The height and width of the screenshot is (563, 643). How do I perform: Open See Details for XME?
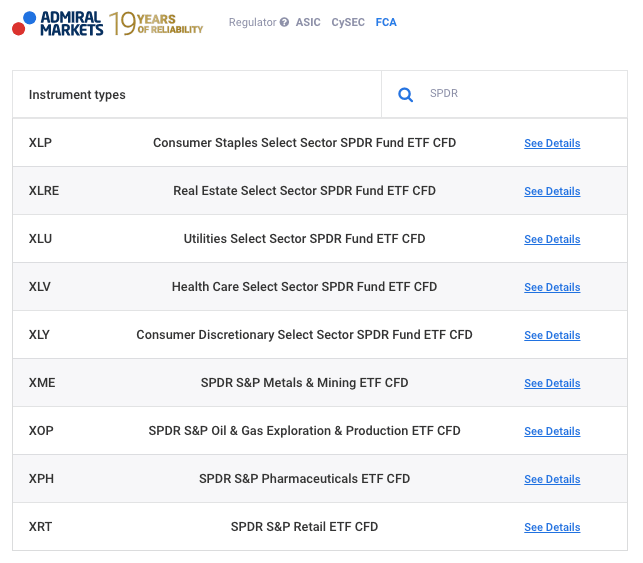(x=552, y=383)
